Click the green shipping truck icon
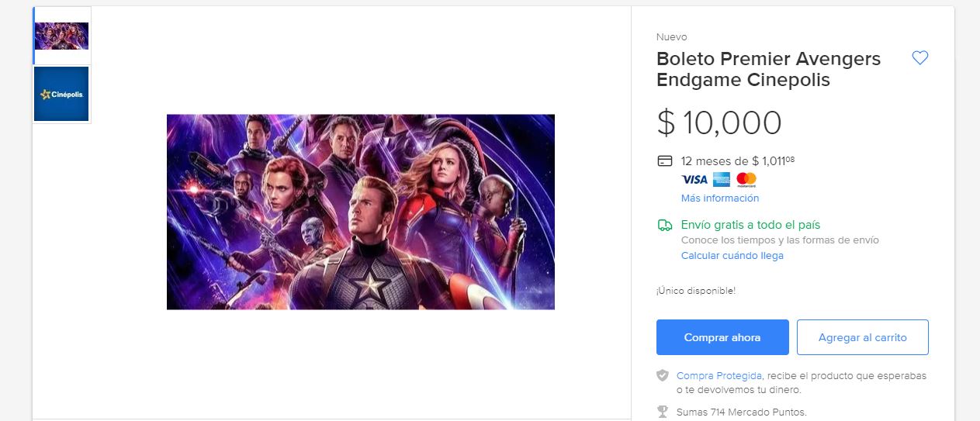 coord(664,225)
